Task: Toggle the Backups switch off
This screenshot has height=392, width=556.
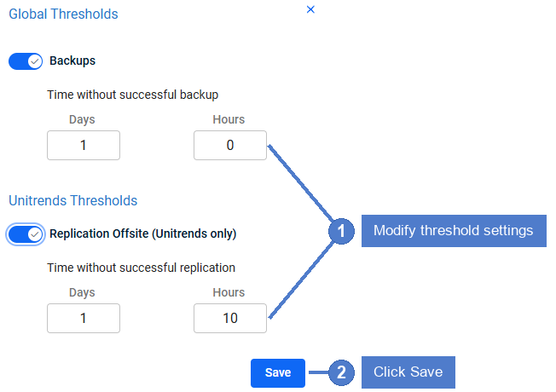Action: coord(26,61)
